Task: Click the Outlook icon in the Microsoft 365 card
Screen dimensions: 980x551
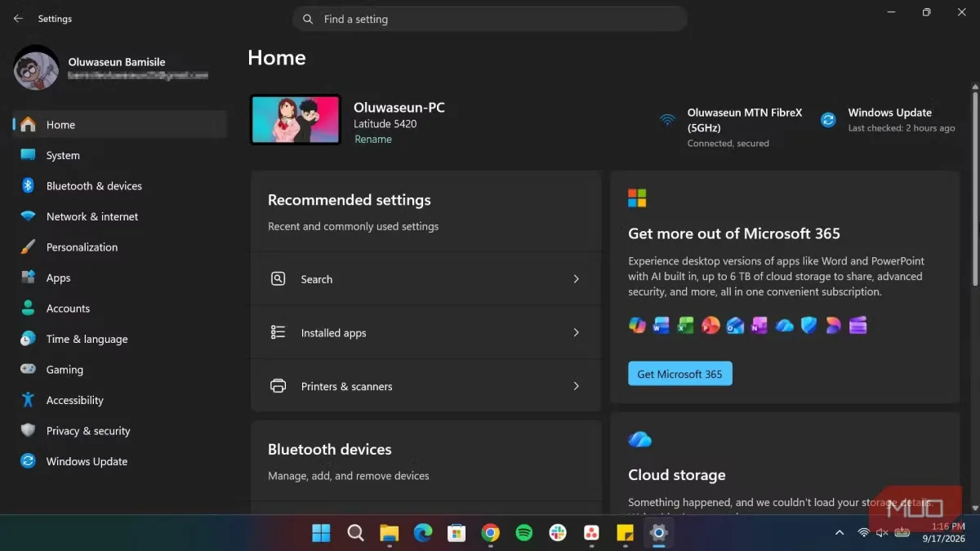Action: point(735,326)
